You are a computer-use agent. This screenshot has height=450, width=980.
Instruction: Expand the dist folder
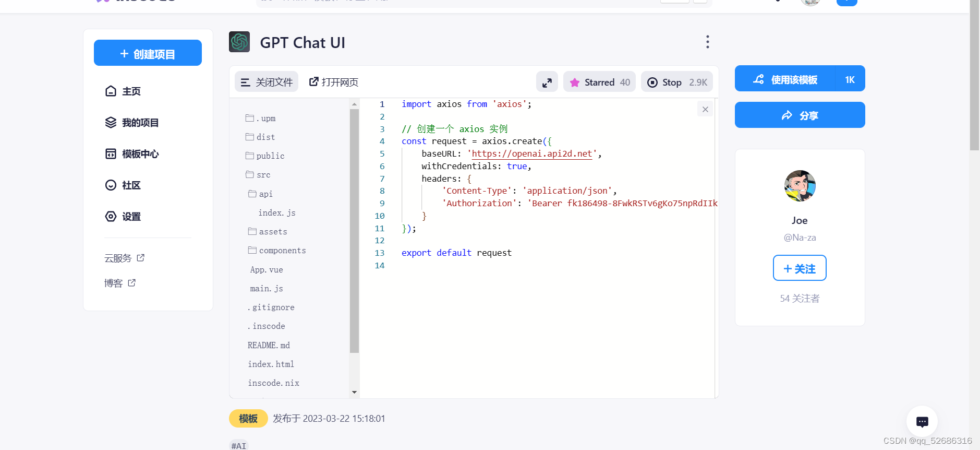point(260,137)
